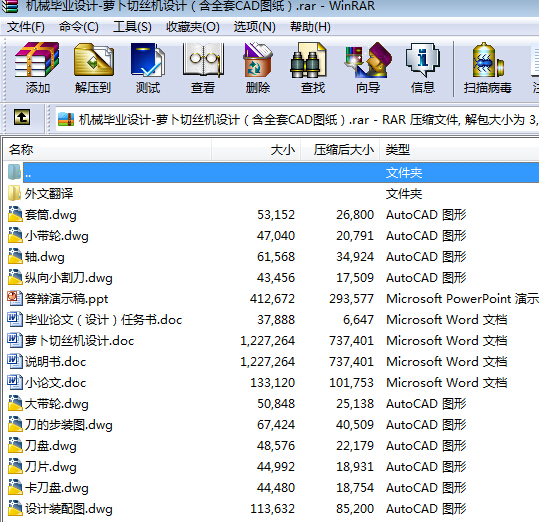
Task: Click size value 412,672
Action: [272, 299]
